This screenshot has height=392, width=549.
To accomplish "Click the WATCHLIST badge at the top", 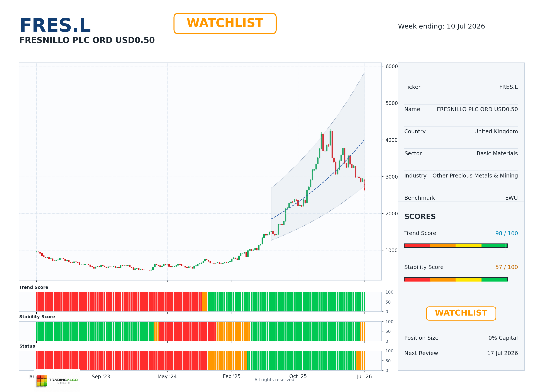I will 225,24.
